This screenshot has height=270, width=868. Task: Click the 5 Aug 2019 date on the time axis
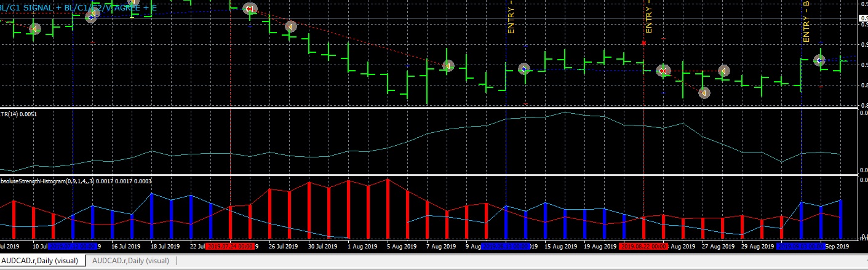402,247
